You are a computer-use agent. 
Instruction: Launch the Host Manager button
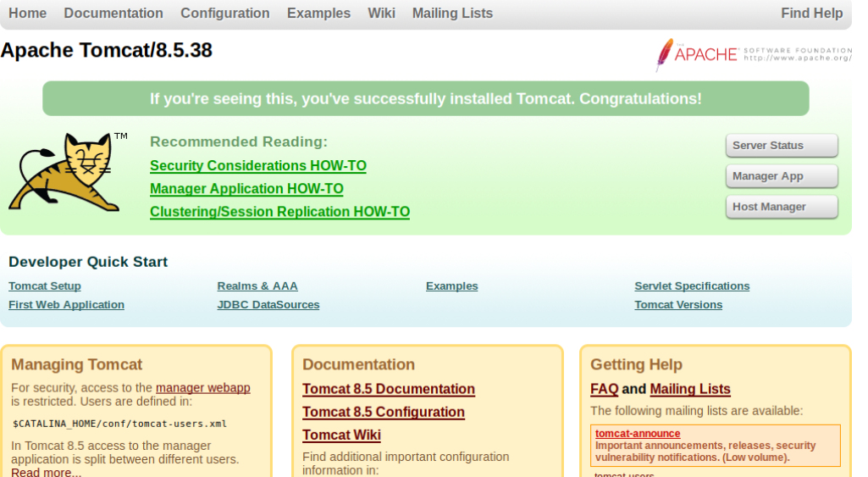point(782,207)
